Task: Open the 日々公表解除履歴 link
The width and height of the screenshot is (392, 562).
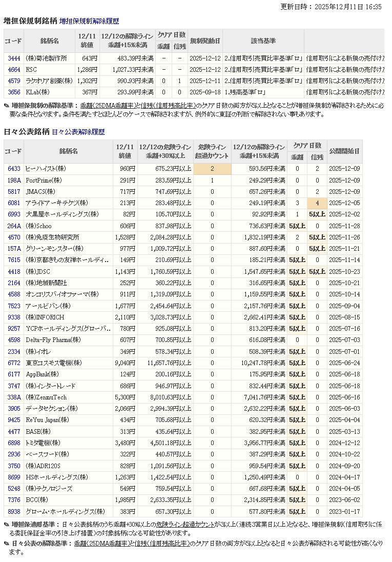Action: [x=78, y=132]
